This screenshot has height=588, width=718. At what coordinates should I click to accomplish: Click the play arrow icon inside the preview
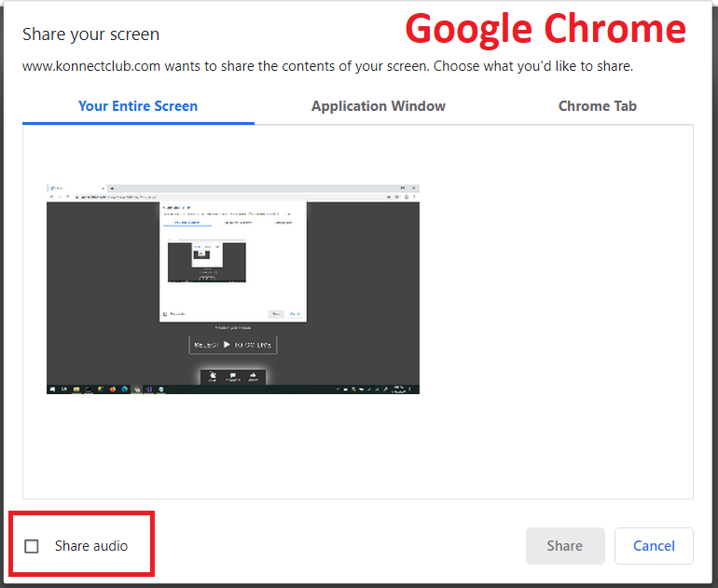point(227,344)
